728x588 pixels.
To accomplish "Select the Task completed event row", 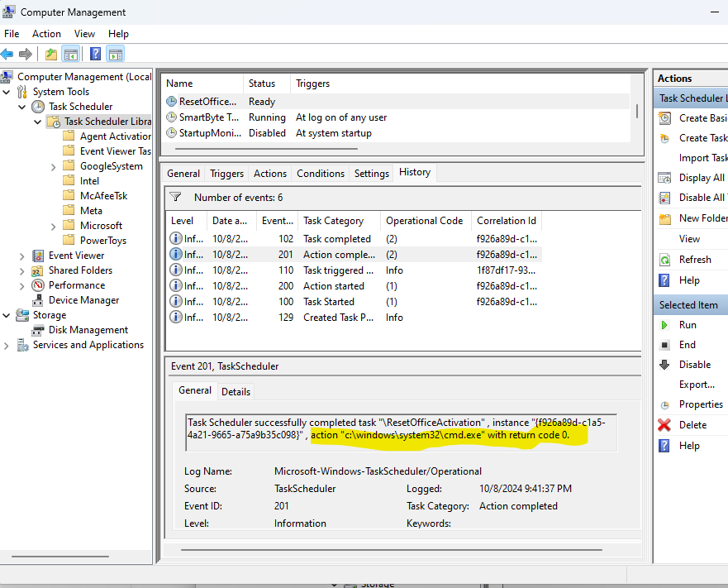I will coord(354,239).
